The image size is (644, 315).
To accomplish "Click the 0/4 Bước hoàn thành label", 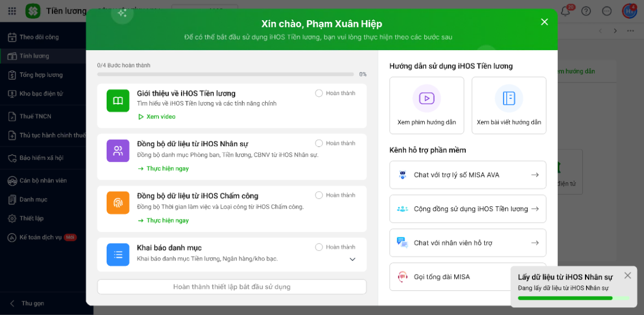I will pyautogui.click(x=124, y=65).
